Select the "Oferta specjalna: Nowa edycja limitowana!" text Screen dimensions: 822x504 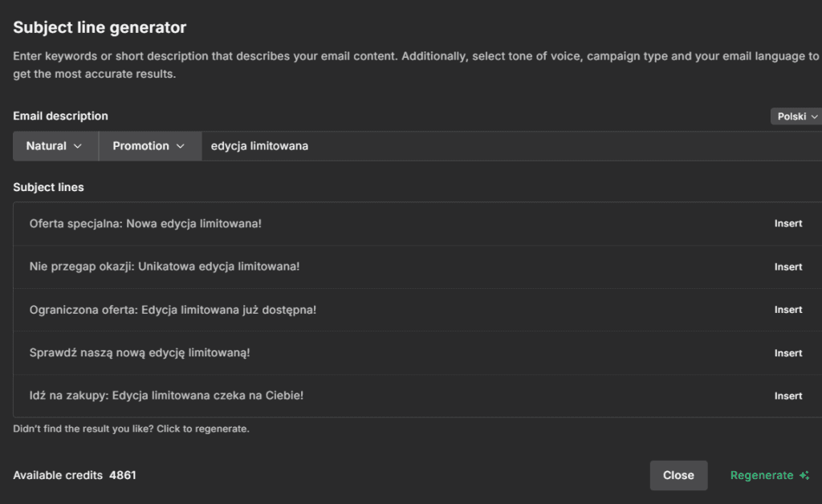(x=145, y=223)
